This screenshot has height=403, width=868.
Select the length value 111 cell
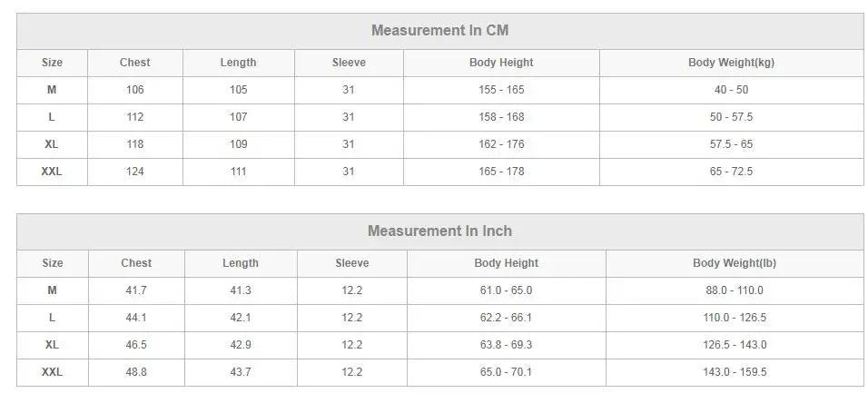pyautogui.click(x=238, y=172)
